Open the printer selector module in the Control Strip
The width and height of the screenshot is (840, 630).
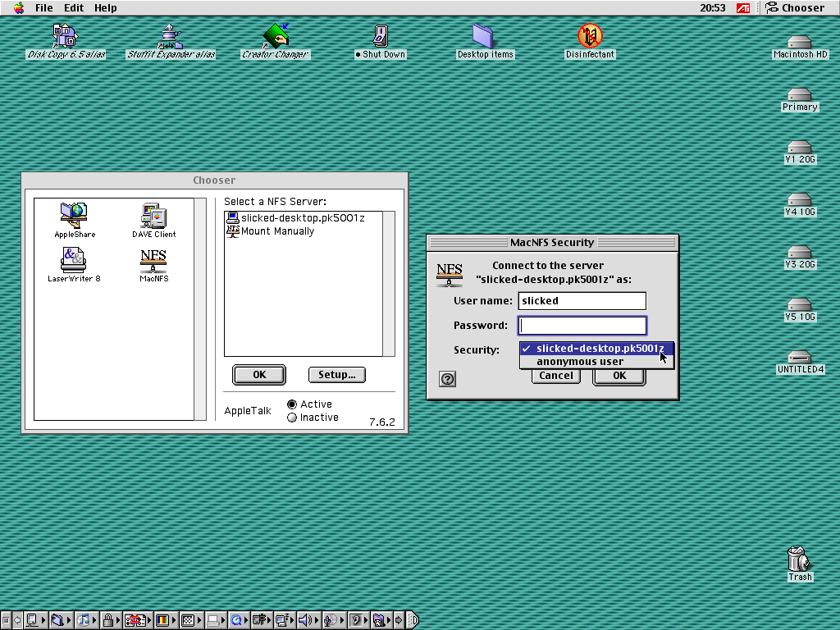point(216,620)
